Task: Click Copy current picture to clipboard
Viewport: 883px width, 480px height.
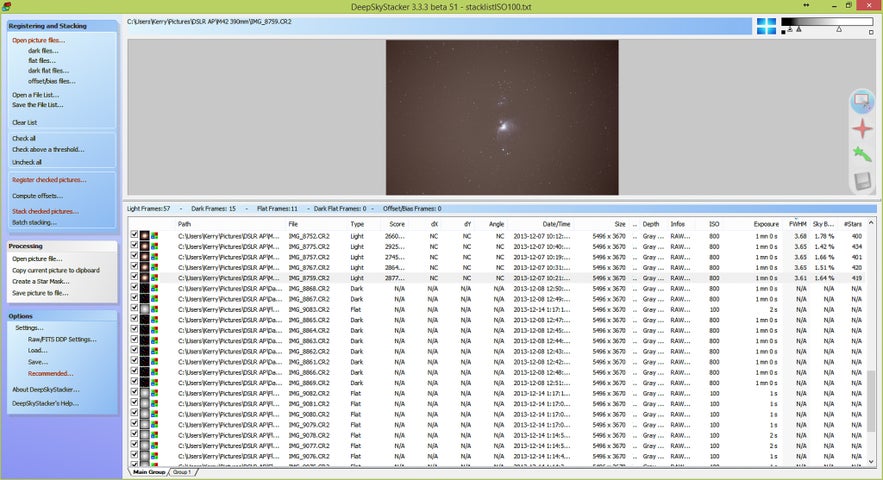Action: click(x=56, y=270)
